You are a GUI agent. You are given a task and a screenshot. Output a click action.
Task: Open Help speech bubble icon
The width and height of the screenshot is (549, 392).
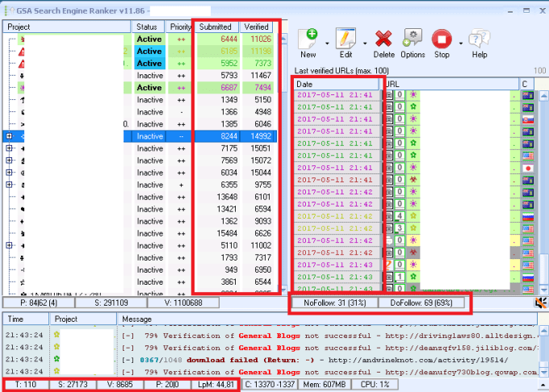point(480,39)
